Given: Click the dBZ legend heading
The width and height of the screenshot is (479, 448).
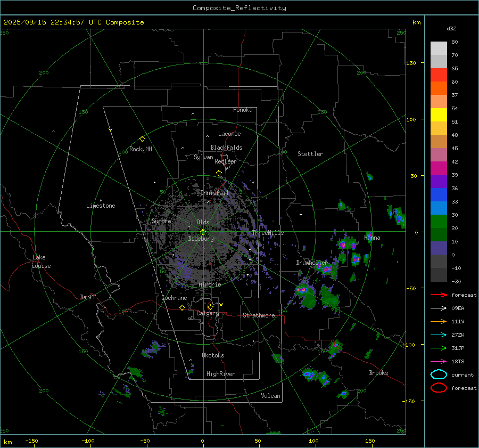Looking at the screenshot, I should 451,28.
